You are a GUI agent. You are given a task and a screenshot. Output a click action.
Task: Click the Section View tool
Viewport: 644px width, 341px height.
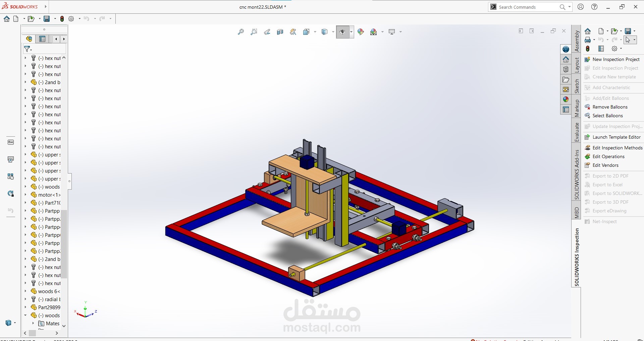click(x=280, y=32)
